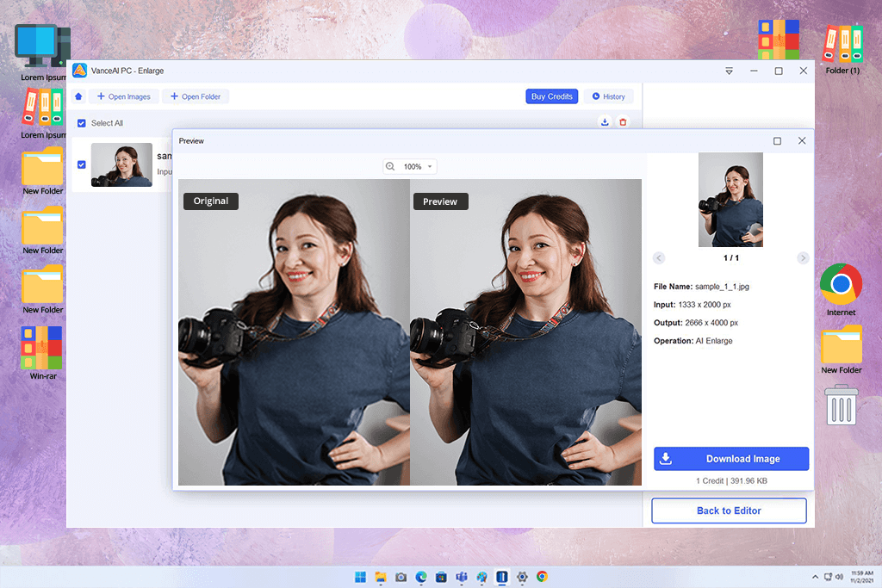Image resolution: width=882 pixels, height=588 pixels.
Task: Open the VanceAI window options menu icon
Action: 729,71
